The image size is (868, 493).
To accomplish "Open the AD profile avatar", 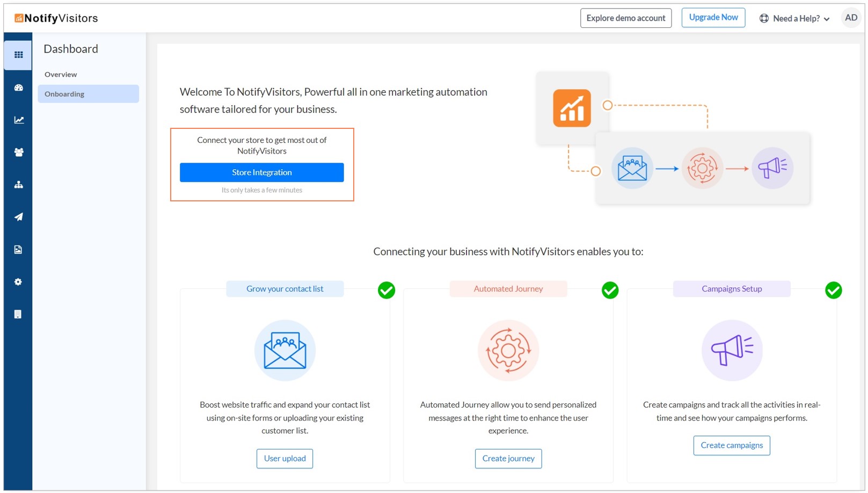I will tap(851, 18).
